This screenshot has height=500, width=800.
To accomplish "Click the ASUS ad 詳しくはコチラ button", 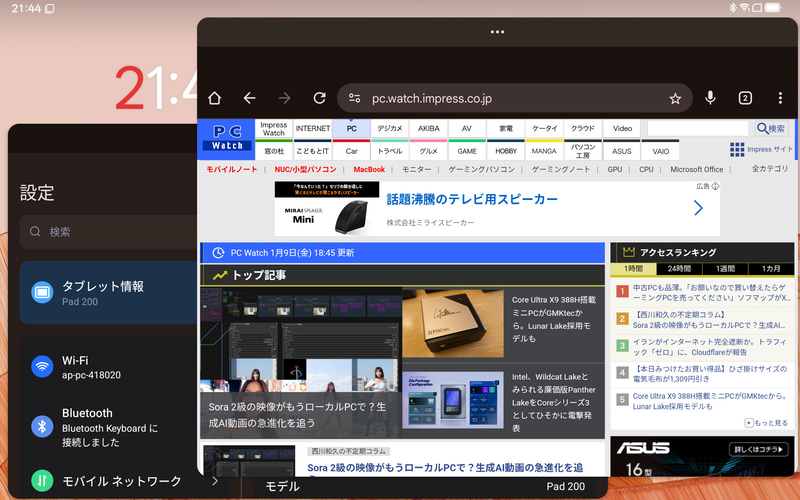I will click(758, 449).
